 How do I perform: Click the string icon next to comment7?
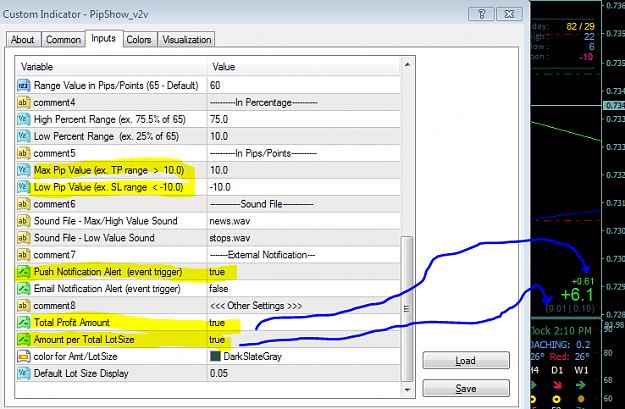point(24,255)
